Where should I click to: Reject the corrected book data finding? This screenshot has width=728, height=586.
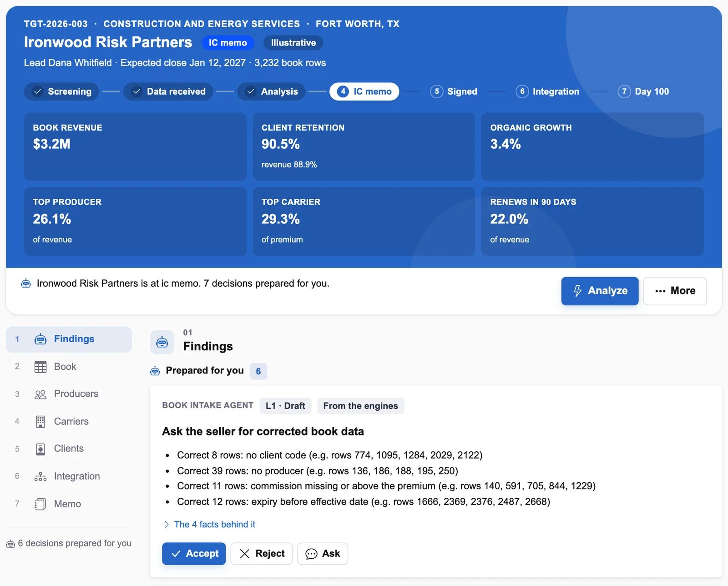click(261, 554)
